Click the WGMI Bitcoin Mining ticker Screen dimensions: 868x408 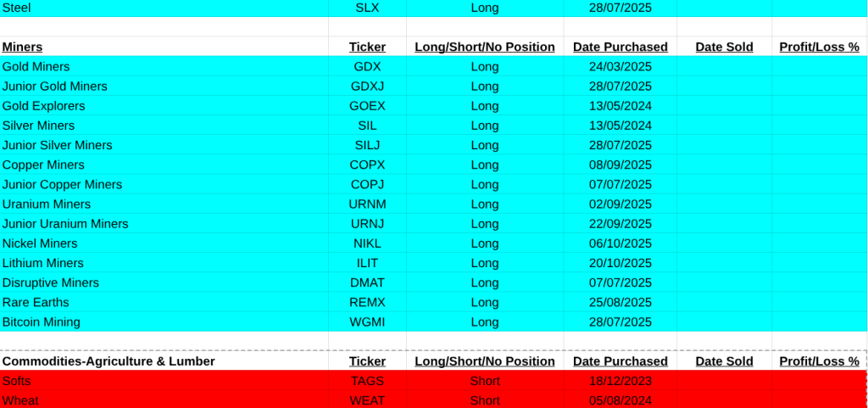pyautogui.click(x=367, y=321)
